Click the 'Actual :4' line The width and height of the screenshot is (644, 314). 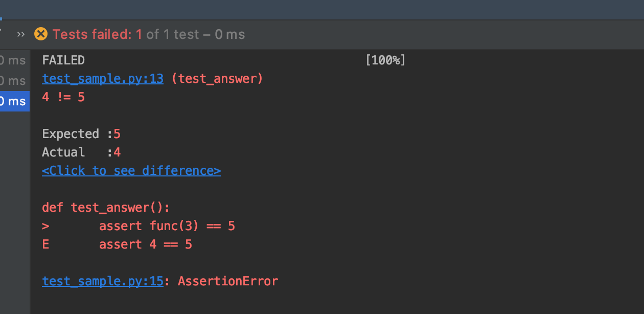(x=81, y=152)
